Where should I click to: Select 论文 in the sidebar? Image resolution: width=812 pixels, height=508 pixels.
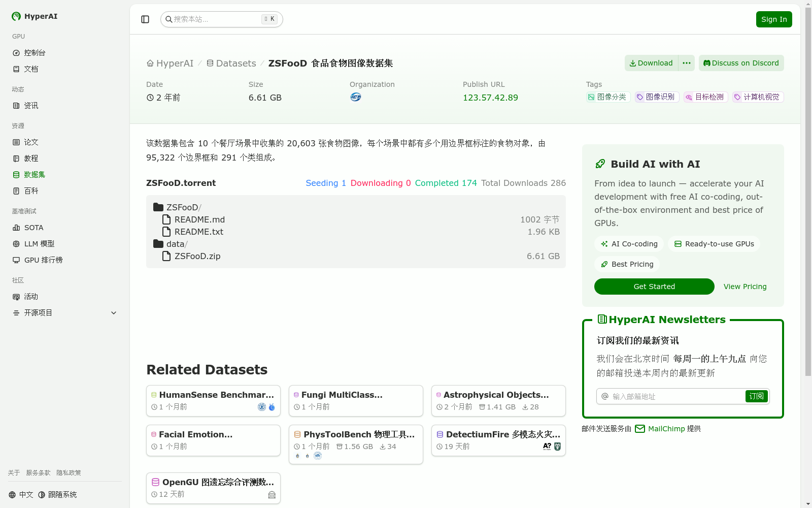pyautogui.click(x=65, y=142)
